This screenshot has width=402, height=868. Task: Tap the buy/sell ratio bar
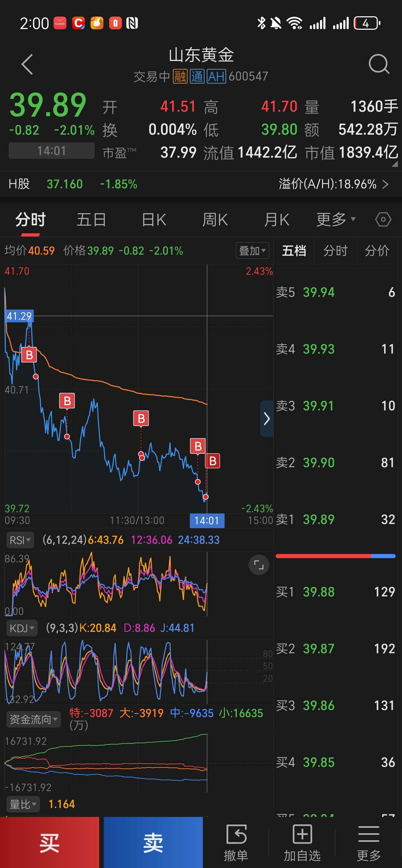335,556
